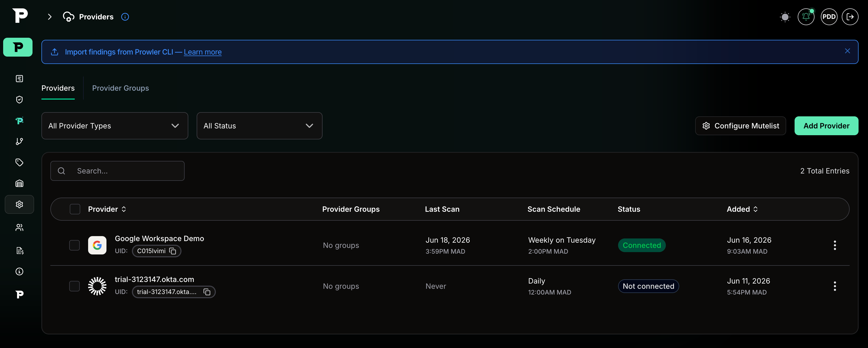Open the overview list icon in sidebar
This screenshot has width=868, height=348.
point(20,79)
